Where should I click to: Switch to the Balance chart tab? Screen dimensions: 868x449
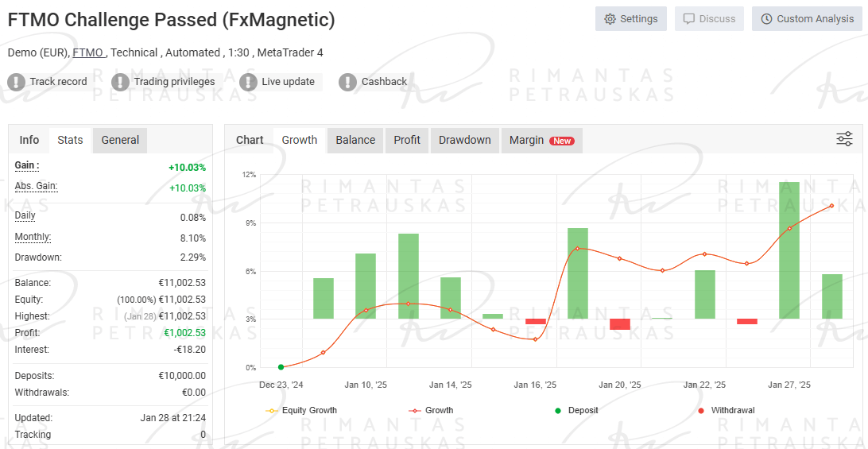355,140
